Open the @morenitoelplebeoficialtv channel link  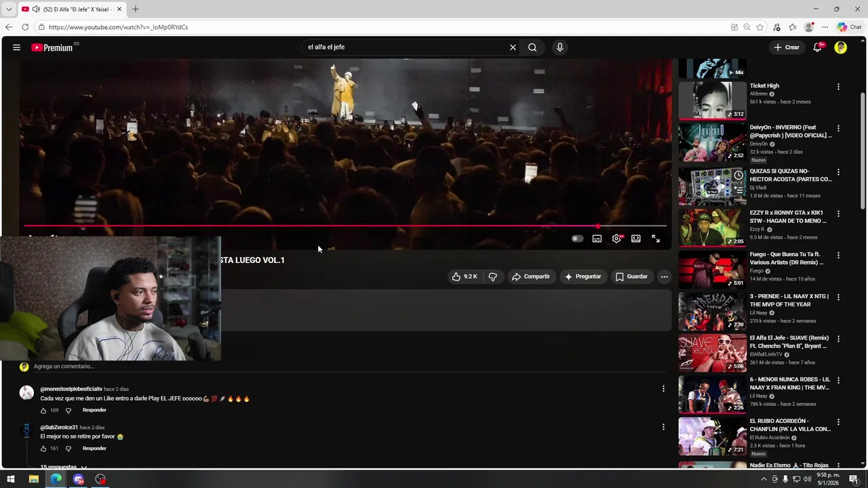71,389
